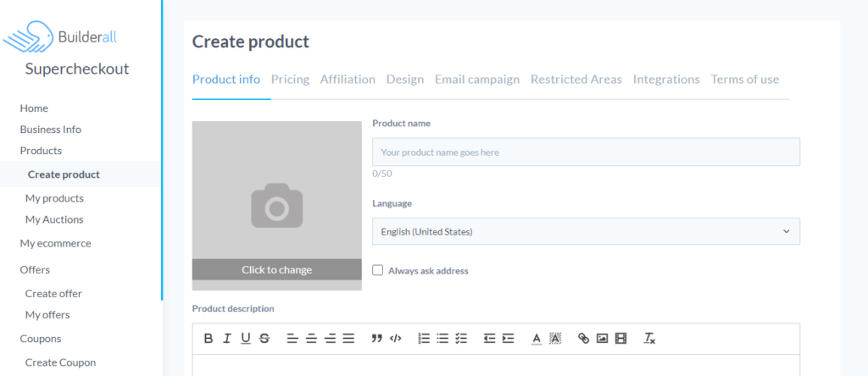
Task: Justify description text
Action: [348, 339]
